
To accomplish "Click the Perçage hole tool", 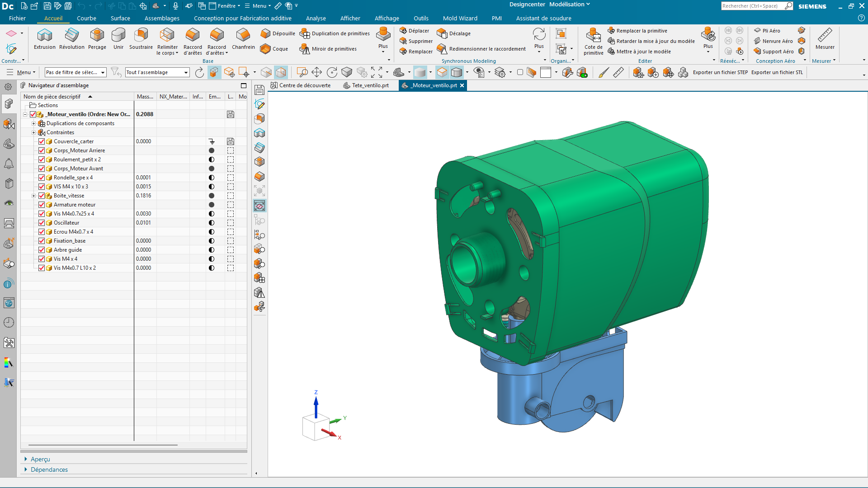I will pyautogui.click(x=97, y=39).
